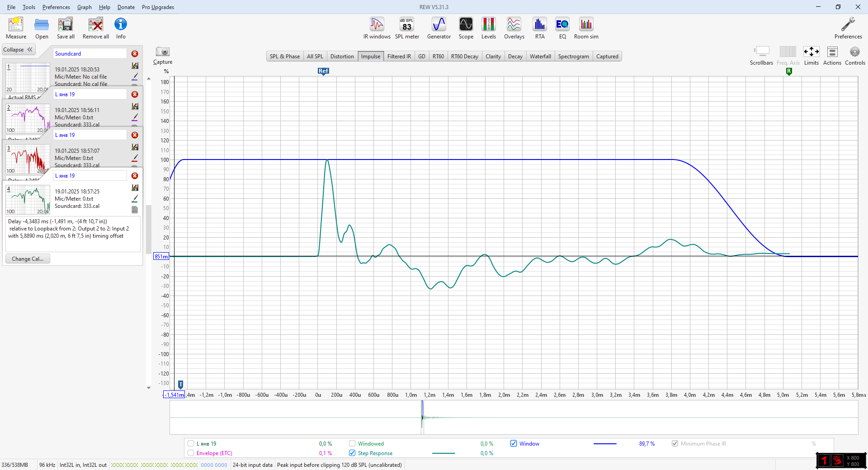Click the T marker on time axis
Image resolution: width=868 pixels, height=470 pixels.
point(180,385)
